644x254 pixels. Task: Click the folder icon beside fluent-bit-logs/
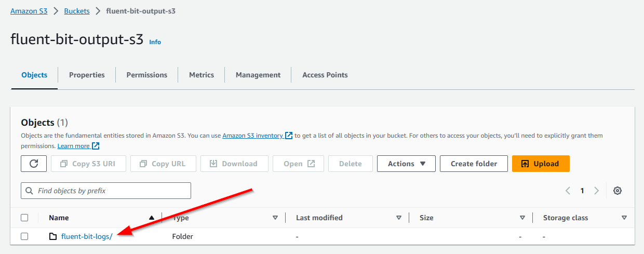tap(53, 236)
